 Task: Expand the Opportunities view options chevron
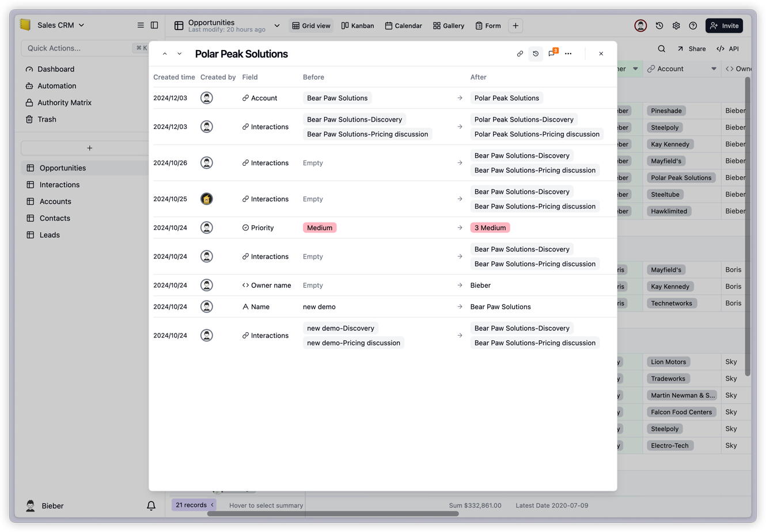click(277, 25)
